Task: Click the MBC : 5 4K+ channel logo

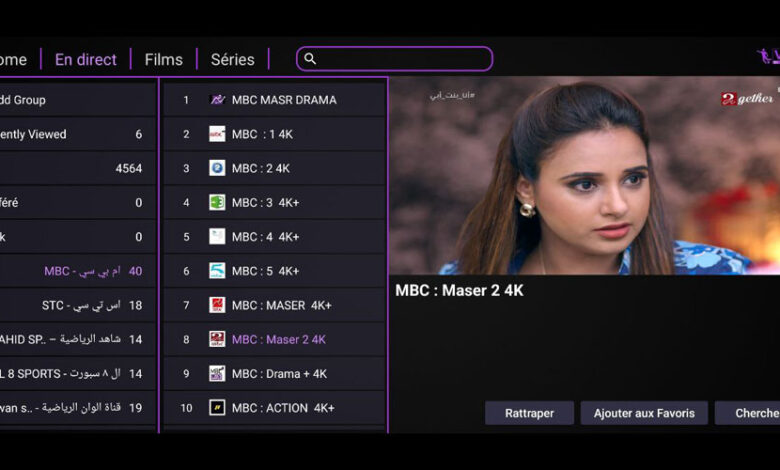Action: tap(217, 271)
